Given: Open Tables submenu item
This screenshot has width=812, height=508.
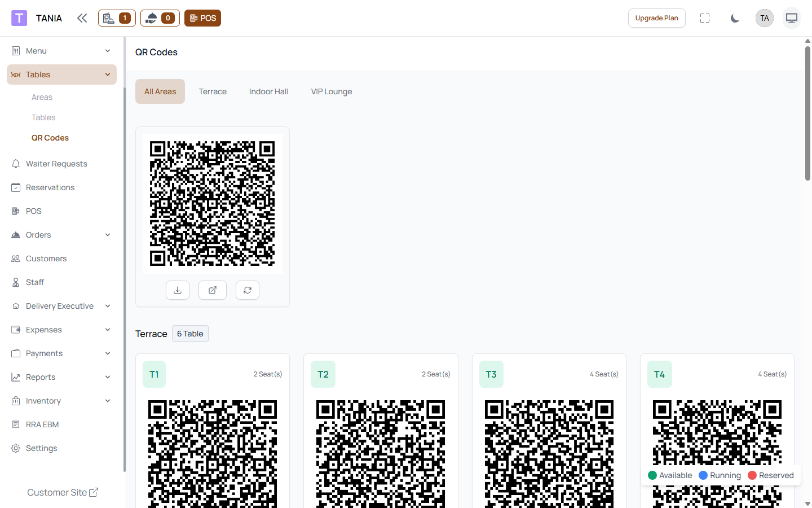Looking at the screenshot, I should tap(43, 117).
